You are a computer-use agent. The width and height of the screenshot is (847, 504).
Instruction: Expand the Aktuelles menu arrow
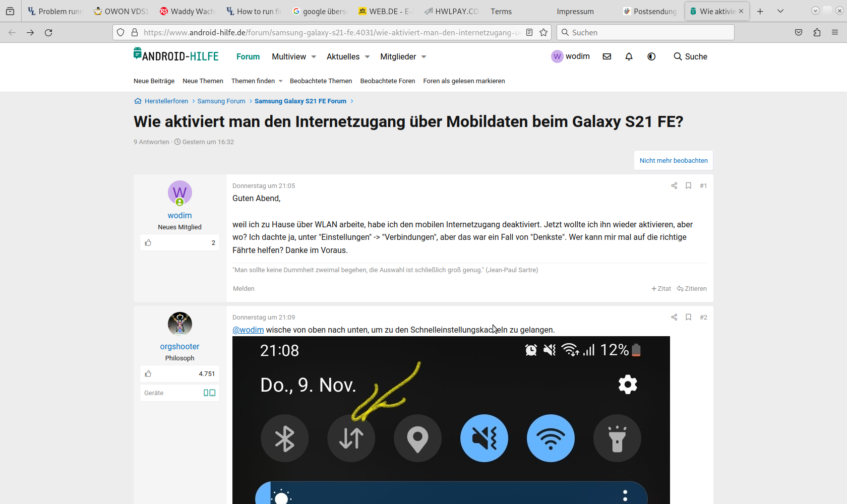[367, 57]
